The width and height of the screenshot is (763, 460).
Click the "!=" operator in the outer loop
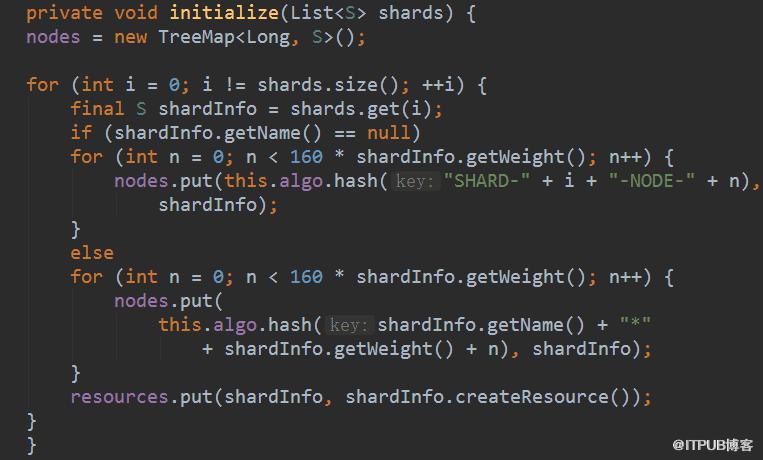point(236,85)
